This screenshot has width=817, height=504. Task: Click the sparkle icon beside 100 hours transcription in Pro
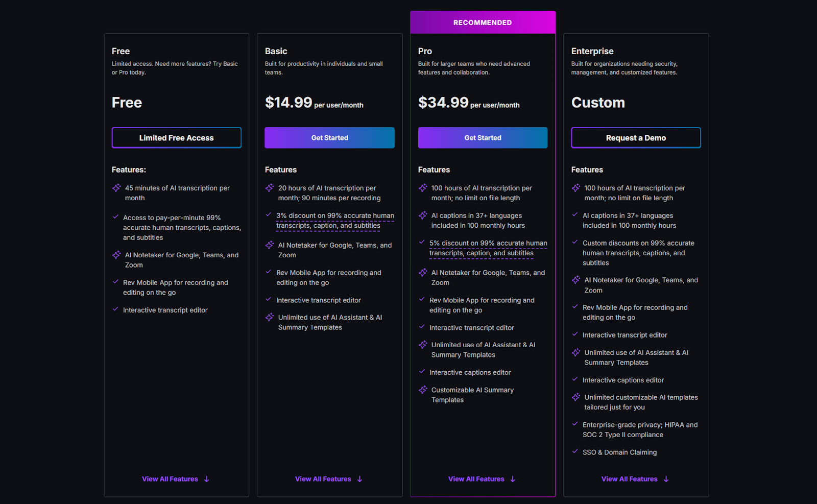point(423,188)
